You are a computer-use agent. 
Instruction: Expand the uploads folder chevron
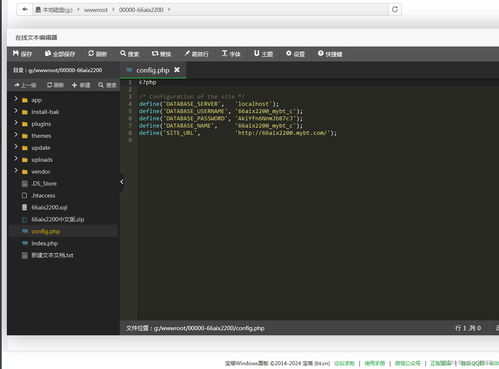[x=16, y=159]
